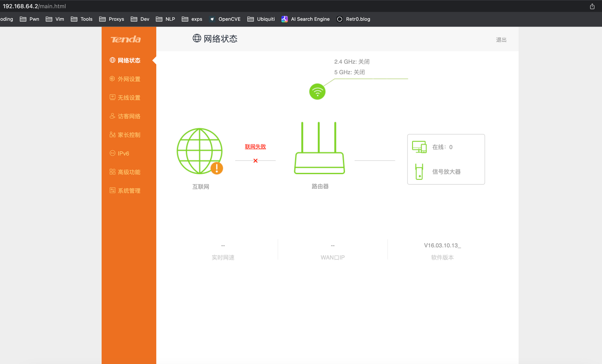This screenshot has width=602, height=364.
Task: Go to 访客网络 guest network
Action: [x=129, y=116]
